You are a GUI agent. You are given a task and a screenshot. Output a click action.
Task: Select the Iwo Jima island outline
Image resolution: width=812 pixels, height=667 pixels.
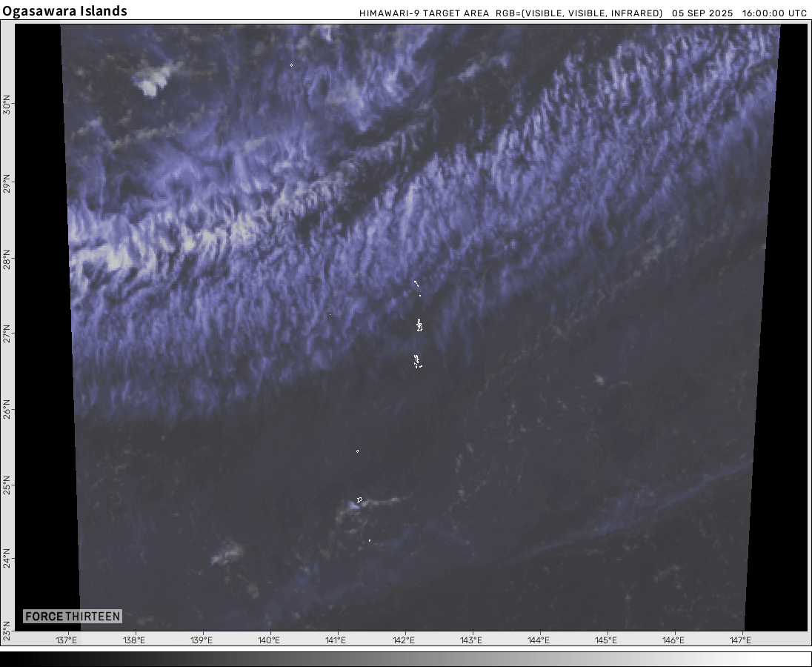pyautogui.click(x=359, y=500)
